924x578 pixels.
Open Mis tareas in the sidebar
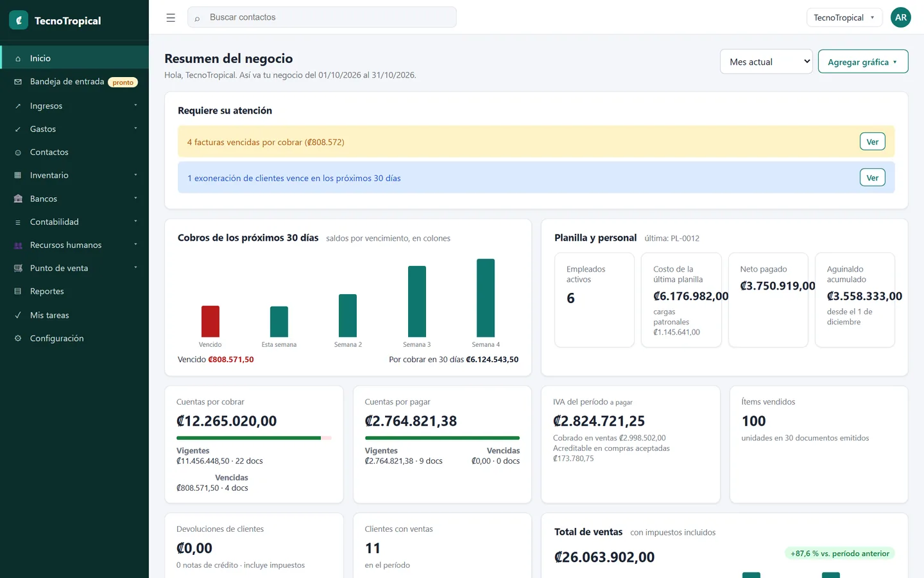tap(74, 315)
